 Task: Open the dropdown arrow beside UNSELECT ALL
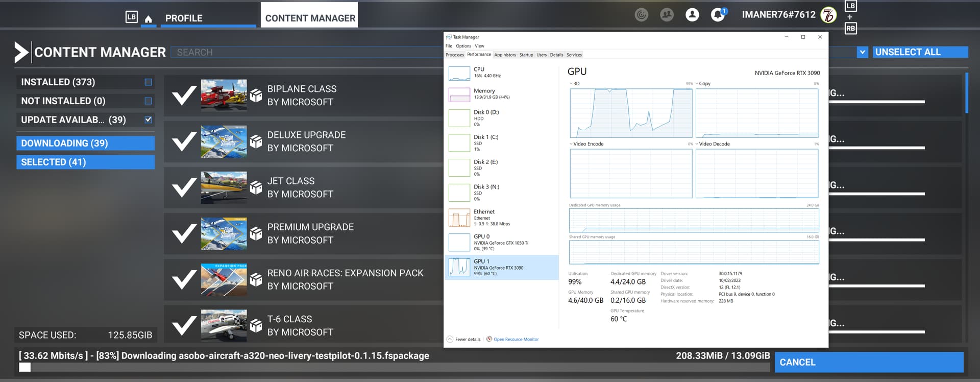coord(863,52)
